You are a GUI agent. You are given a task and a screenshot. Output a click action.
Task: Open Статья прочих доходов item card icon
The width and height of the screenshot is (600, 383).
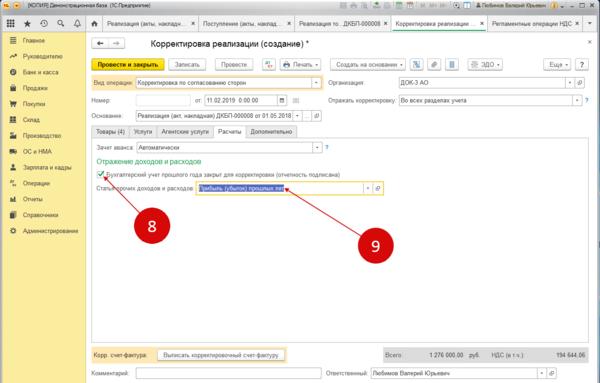[x=378, y=188]
